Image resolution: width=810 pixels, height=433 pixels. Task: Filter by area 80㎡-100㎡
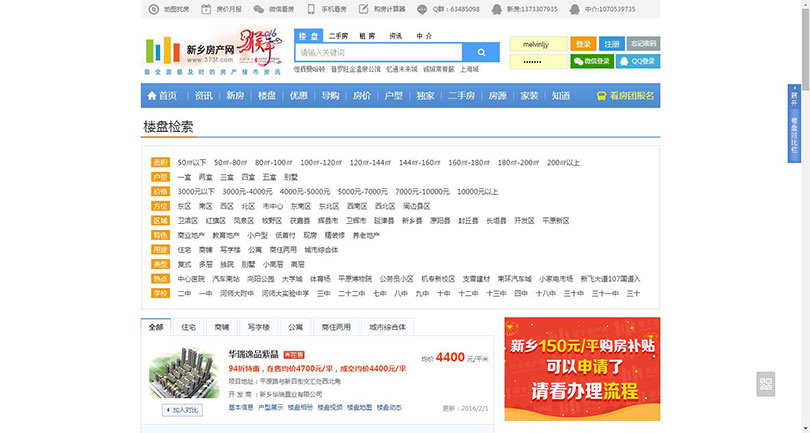coord(273,162)
